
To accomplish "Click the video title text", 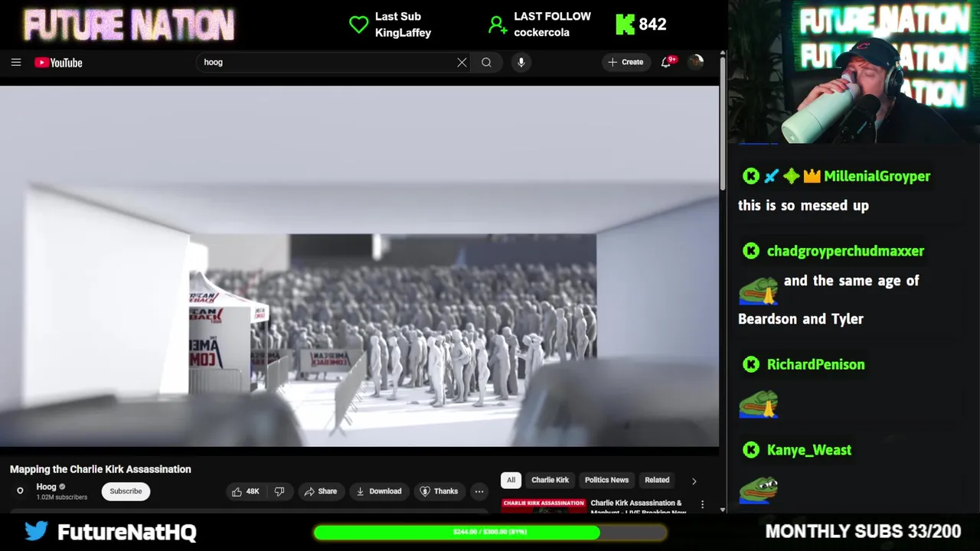I will [100, 469].
